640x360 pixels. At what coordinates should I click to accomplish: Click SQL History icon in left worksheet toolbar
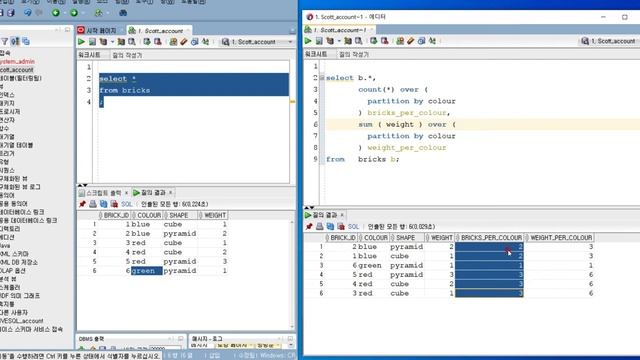195,42
